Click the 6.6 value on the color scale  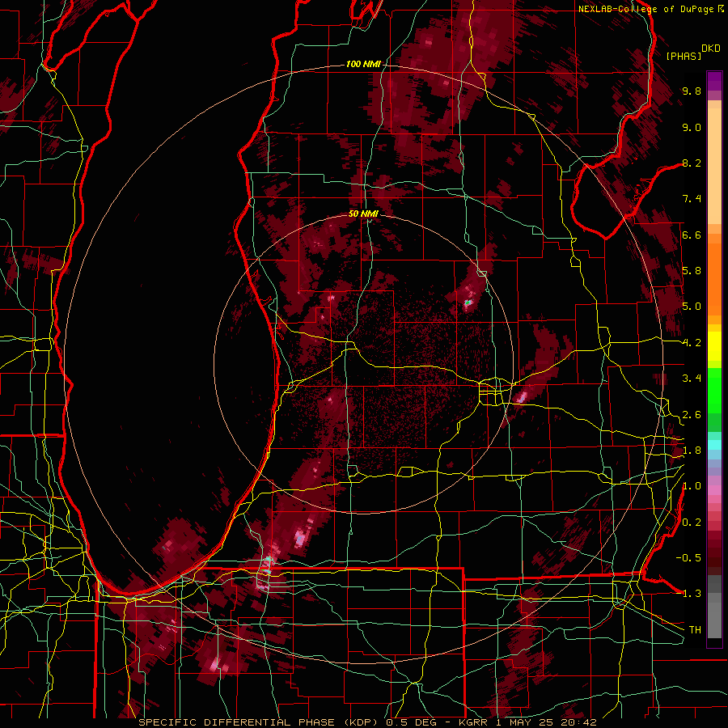tap(692, 235)
